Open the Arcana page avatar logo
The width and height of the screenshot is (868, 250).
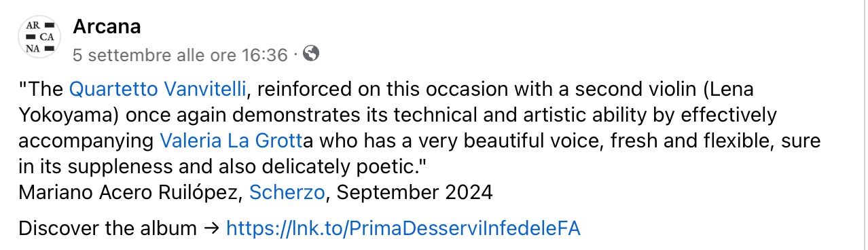pos(39,37)
